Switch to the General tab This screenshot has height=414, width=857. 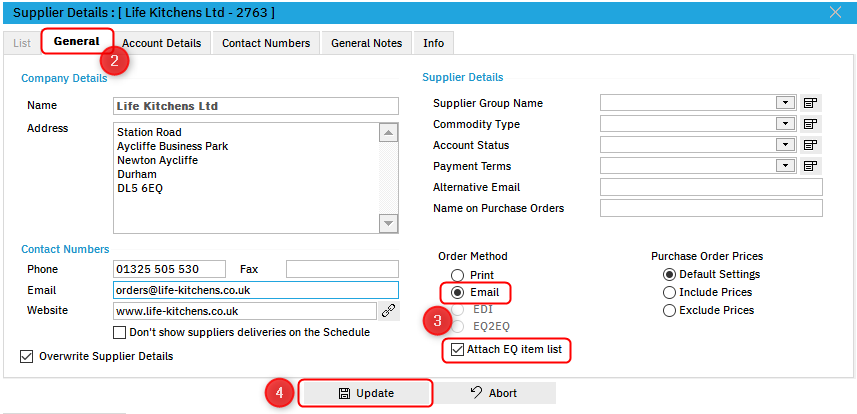[x=77, y=42]
